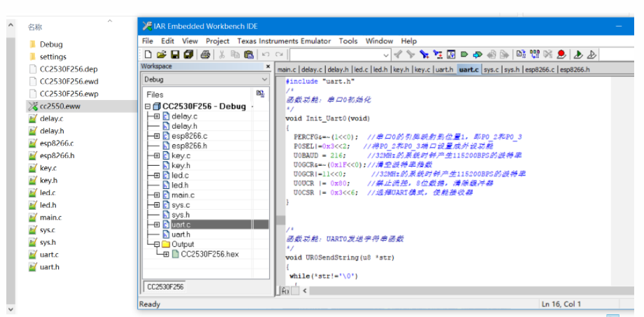
Task: Open the Help menu
Action: 409,41
